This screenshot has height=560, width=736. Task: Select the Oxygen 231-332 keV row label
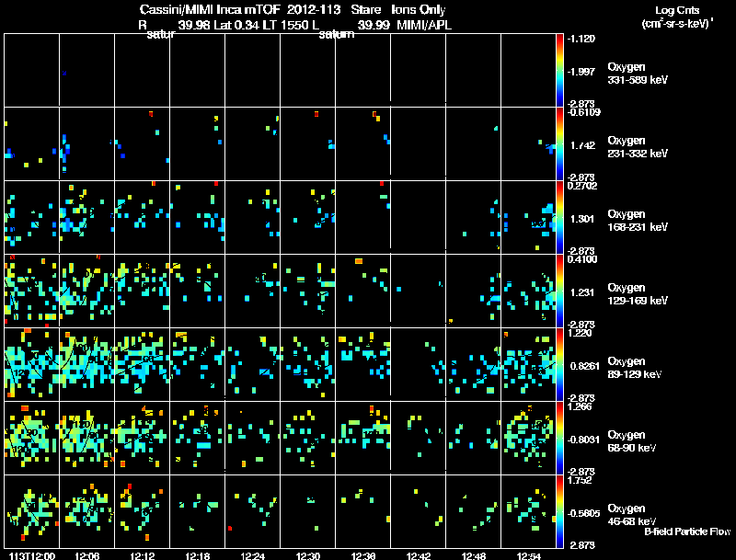[638, 147]
